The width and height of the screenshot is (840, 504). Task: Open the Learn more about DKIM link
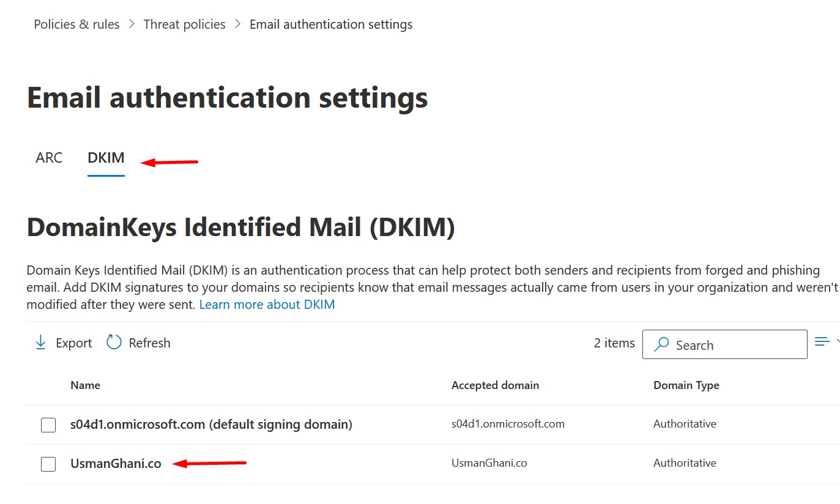[267, 304]
